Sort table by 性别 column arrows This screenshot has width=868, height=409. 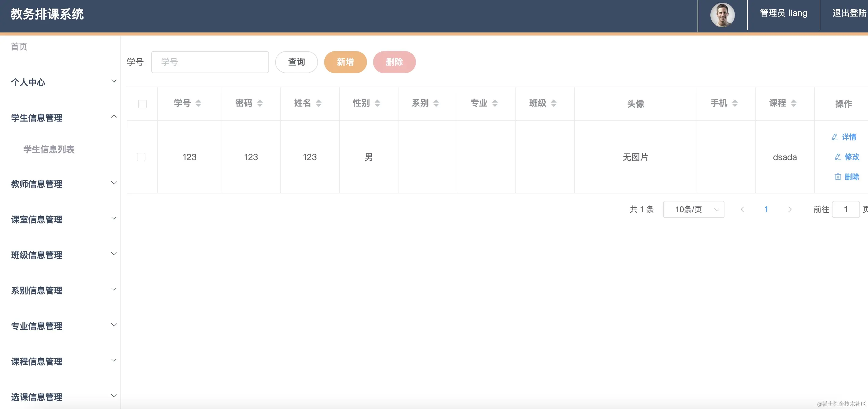click(x=377, y=103)
